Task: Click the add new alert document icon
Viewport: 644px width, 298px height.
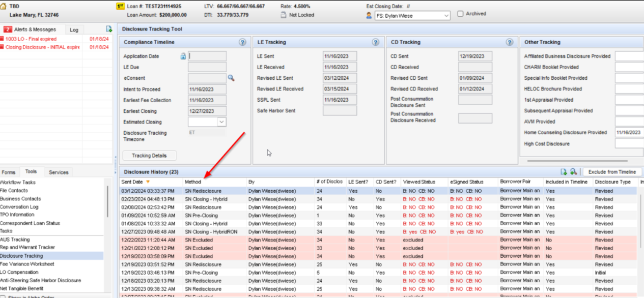Action: pyautogui.click(x=108, y=29)
